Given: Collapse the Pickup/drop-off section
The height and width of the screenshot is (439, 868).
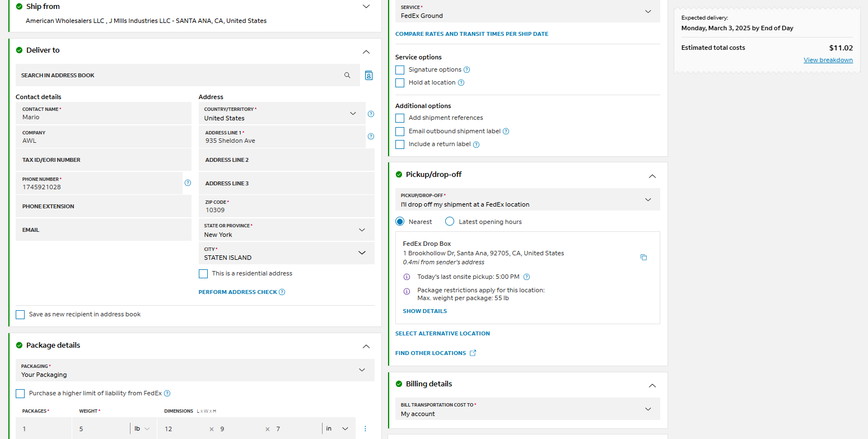Looking at the screenshot, I should point(652,176).
